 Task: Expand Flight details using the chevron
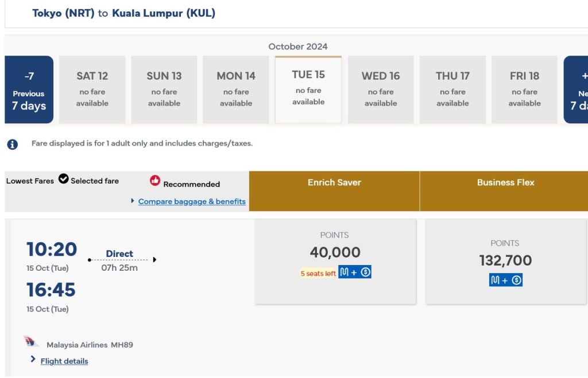pos(33,360)
